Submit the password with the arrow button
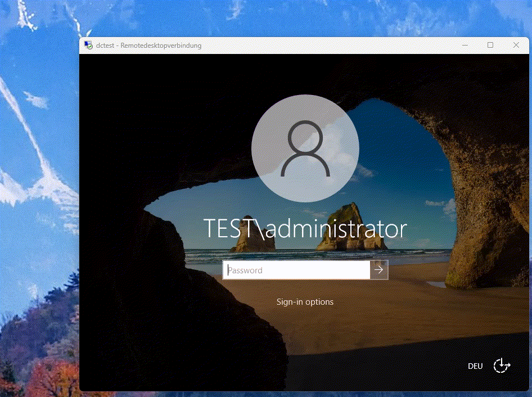The image size is (532, 397). [379, 270]
